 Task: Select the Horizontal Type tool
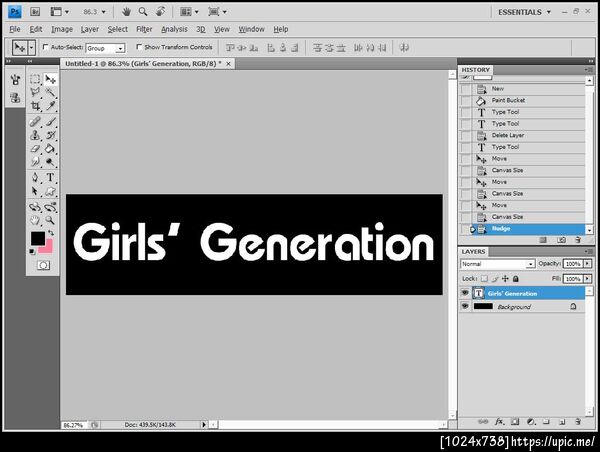tap(50, 177)
